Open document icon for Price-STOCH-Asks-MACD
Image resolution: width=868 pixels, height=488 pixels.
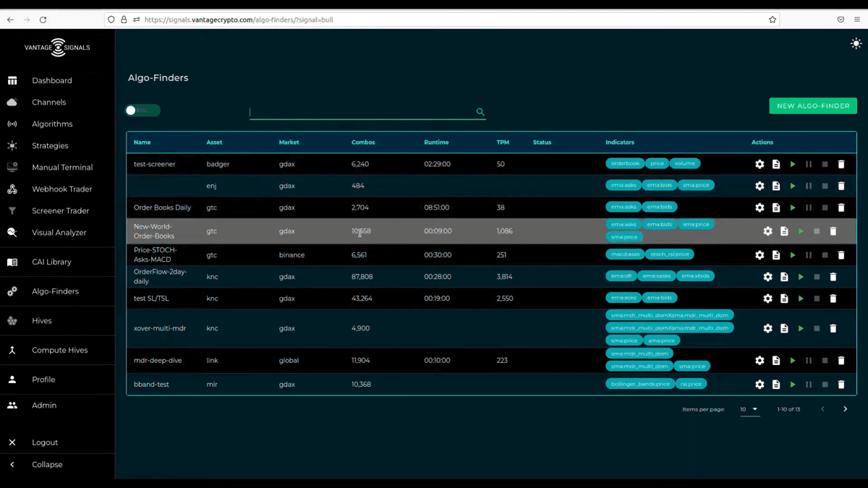point(776,255)
